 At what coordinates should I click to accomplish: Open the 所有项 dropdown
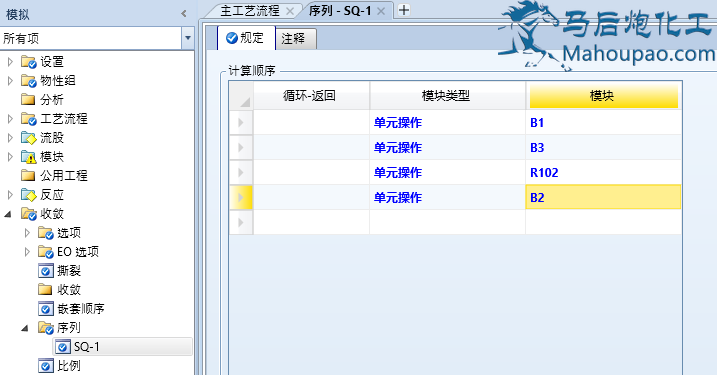(187, 38)
